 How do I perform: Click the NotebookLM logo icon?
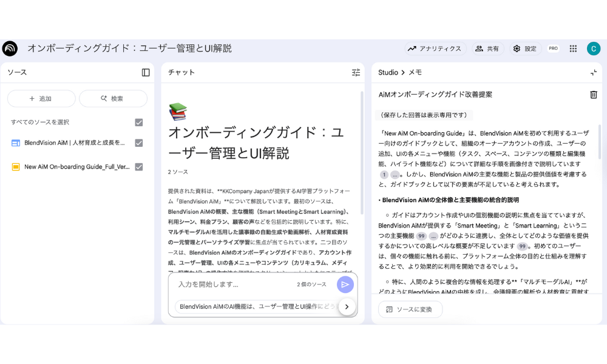click(x=10, y=49)
